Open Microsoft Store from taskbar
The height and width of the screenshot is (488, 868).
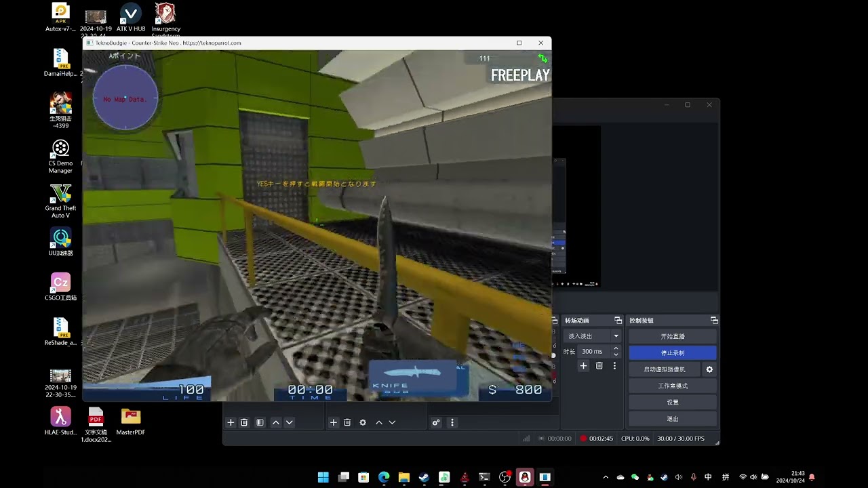(x=363, y=477)
